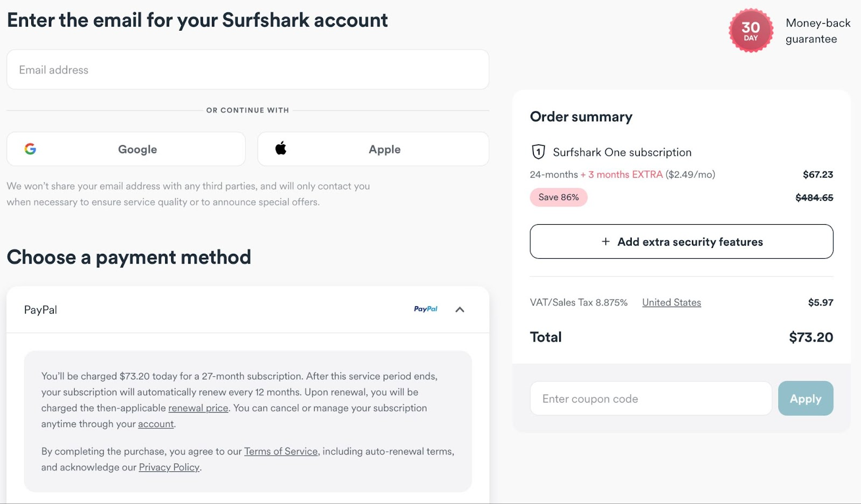
Task: Open the Privacy Policy link
Action: tap(168, 467)
